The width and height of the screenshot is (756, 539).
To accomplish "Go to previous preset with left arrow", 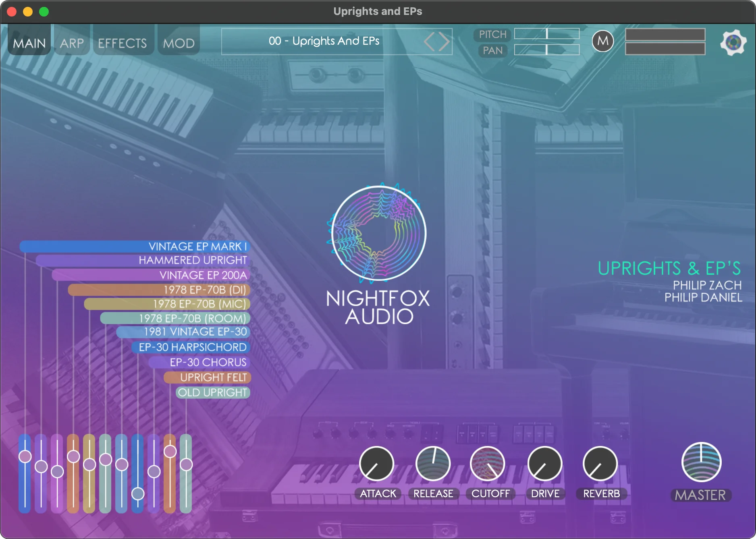I will coord(430,41).
